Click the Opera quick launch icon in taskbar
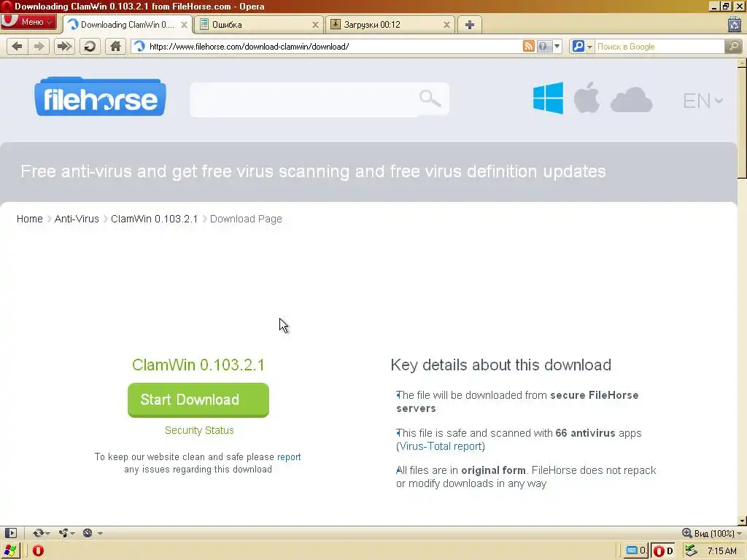The width and height of the screenshot is (747, 560). pyautogui.click(x=38, y=551)
